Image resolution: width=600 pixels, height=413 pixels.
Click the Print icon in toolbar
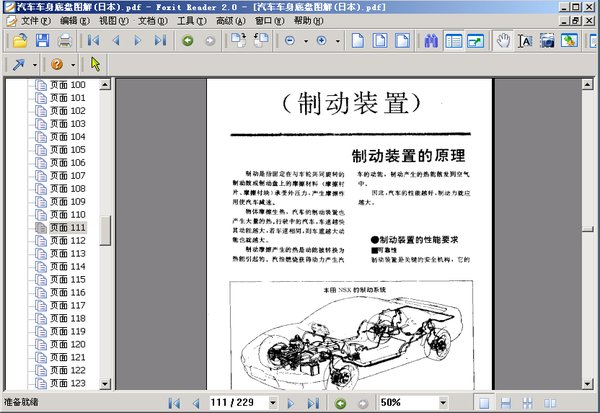[65, 41]
